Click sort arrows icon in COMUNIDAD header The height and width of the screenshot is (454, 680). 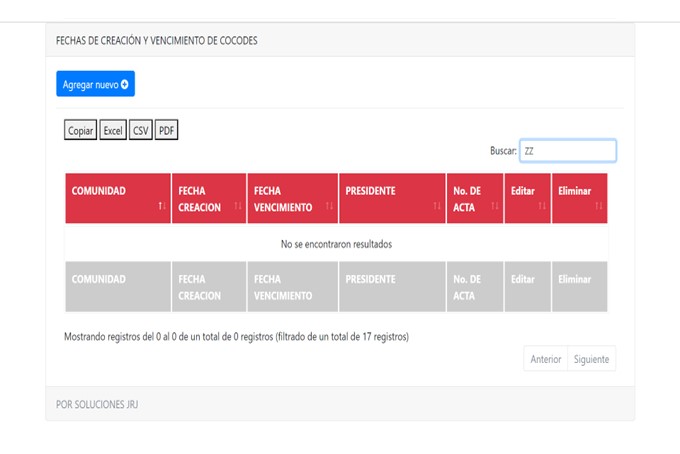coord(162,206)
